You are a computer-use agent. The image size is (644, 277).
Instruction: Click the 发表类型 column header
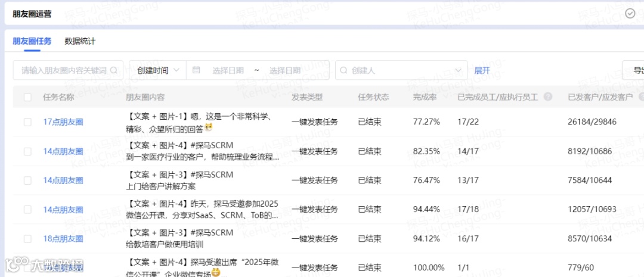[x=307, y=97]
